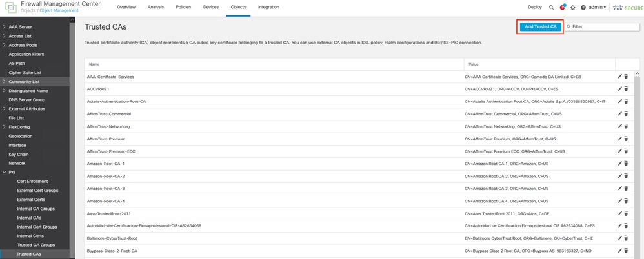Open the Analysis menu
Screen dimensions: 644x259
point(156,7)
